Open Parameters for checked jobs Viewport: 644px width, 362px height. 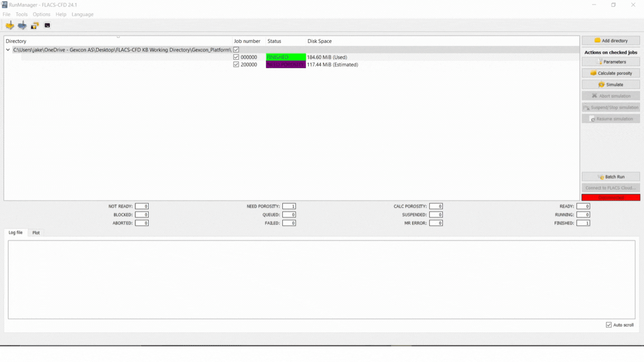(x=610, y=62)
